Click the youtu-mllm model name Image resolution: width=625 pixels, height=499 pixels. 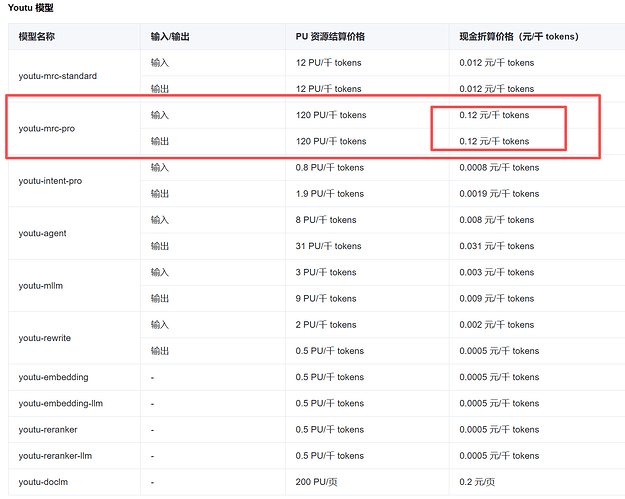click(x=41, y=286)
